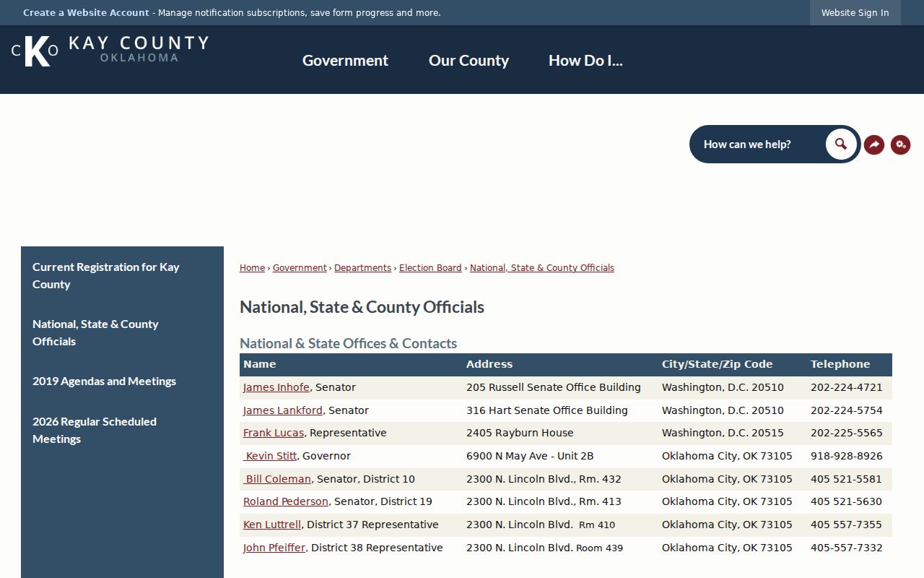Click address 2405 Rayburn House

point(520,433)
